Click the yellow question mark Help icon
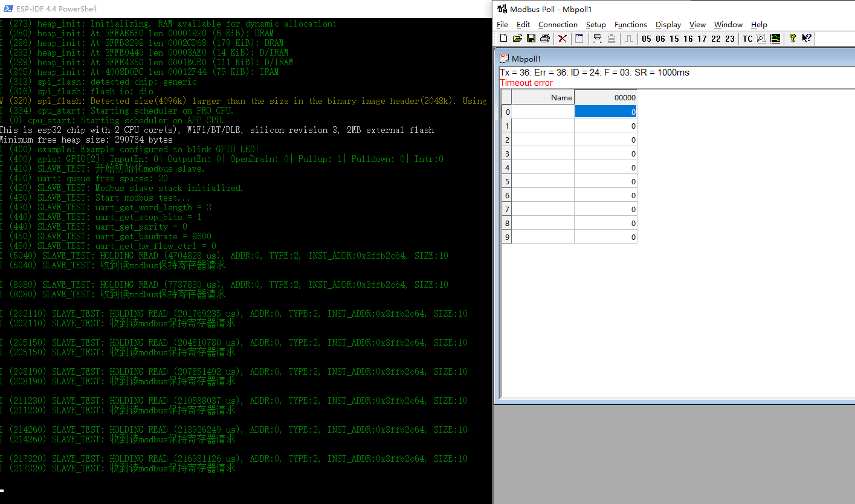This screenshot has width=855, height=504. click(793, 39)
